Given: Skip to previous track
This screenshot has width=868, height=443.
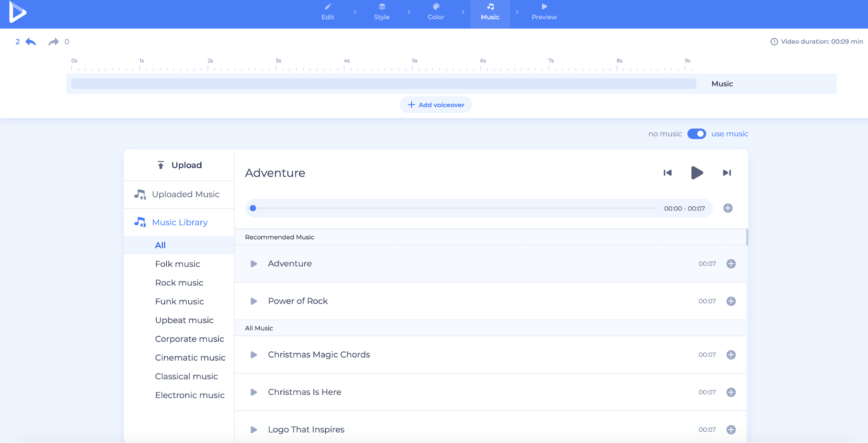Looking at the screenshot, I should pyautogui.click(x=667, y=173).
